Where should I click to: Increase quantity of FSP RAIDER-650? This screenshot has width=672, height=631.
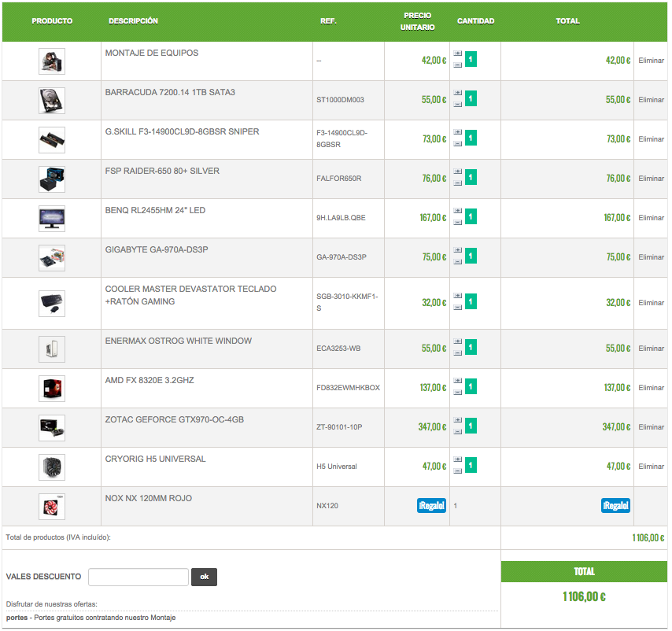pos(458,172)
